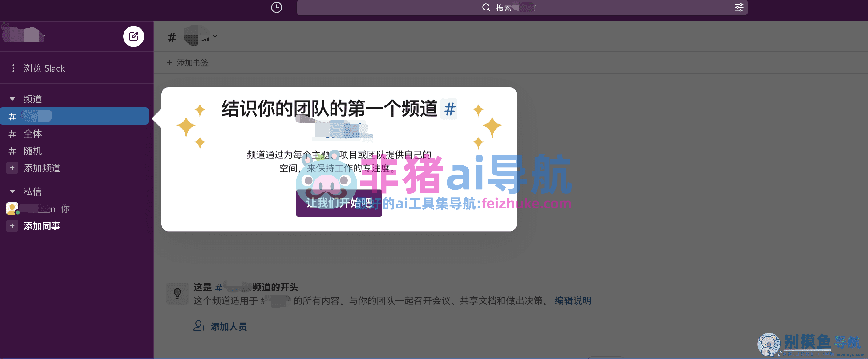Select the 随机 channel
The image size is (868, 359).
[33, 151]
